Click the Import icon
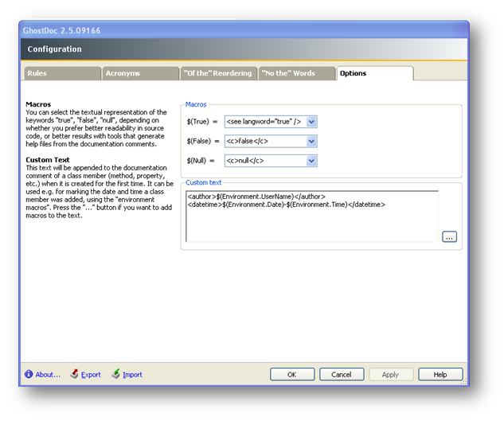The image size is (504, 421). (x=115, y=374)
